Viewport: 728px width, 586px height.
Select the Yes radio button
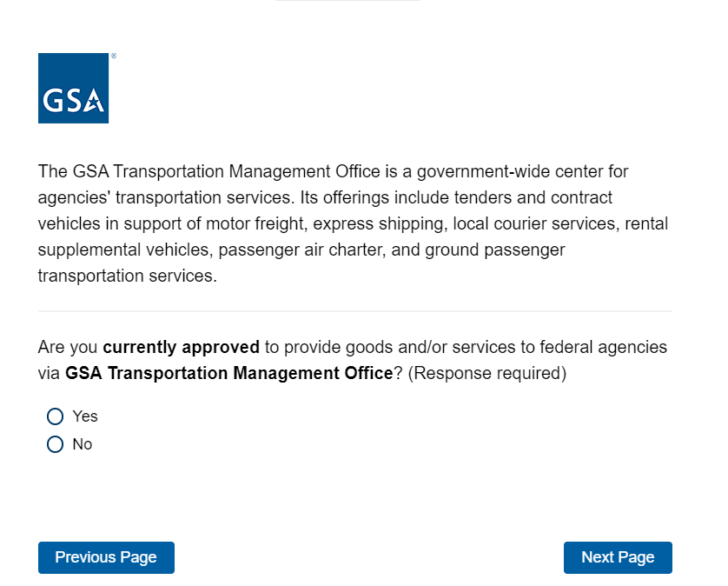(56, 416)
